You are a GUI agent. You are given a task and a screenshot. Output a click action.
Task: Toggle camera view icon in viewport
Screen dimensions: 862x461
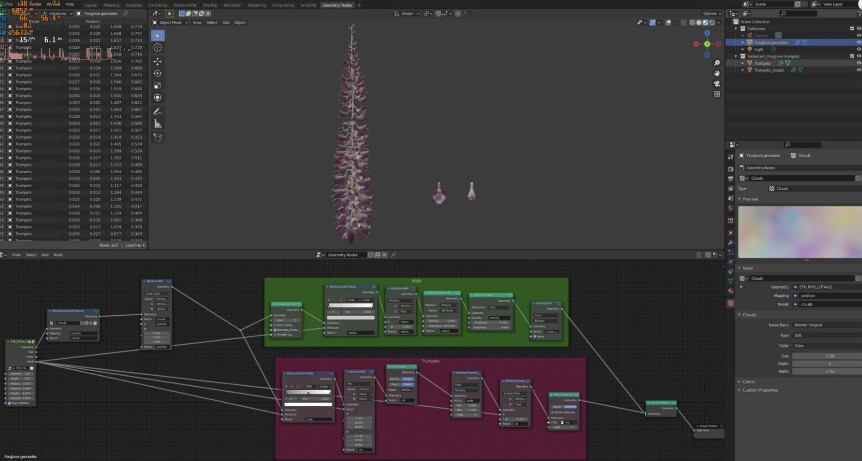[717, 84]
